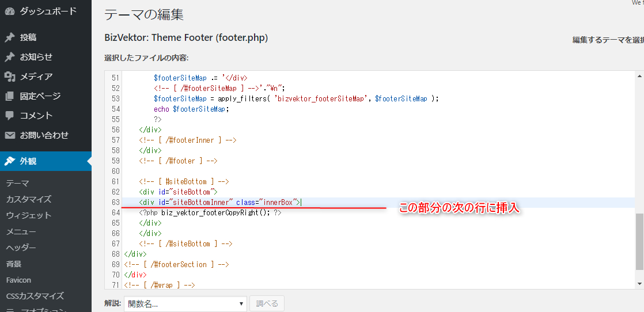Click line 57 /#footerInner comment
This screenshot has width=644, height=312.
click(188, 140)
